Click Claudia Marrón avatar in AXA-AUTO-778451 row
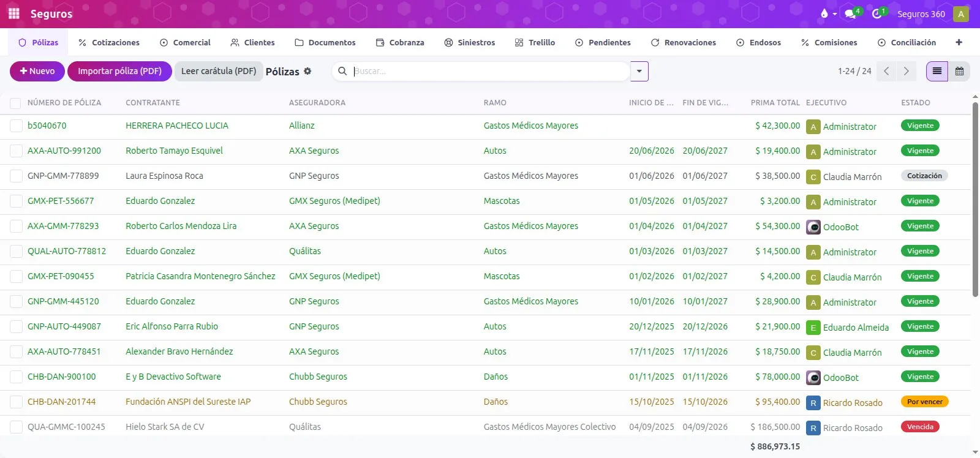Viewport: 980px width, 458px height. click(x=813, y=353)
